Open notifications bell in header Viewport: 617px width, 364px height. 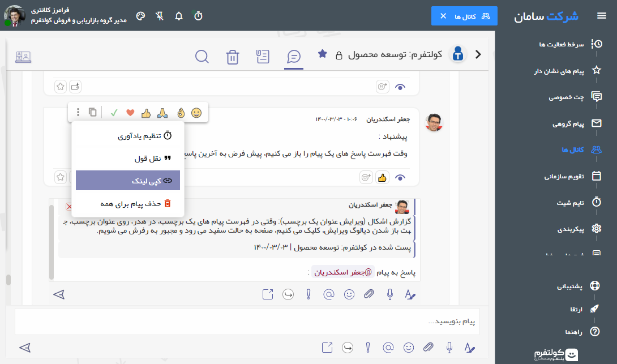point(179,16)
